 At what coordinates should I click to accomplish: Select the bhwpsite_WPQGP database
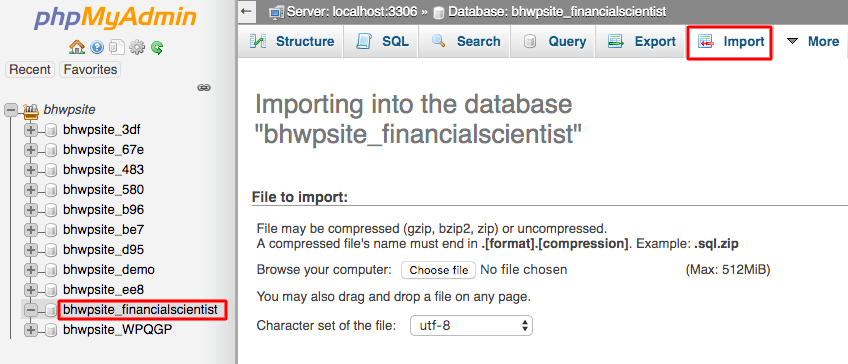point(118,329)
